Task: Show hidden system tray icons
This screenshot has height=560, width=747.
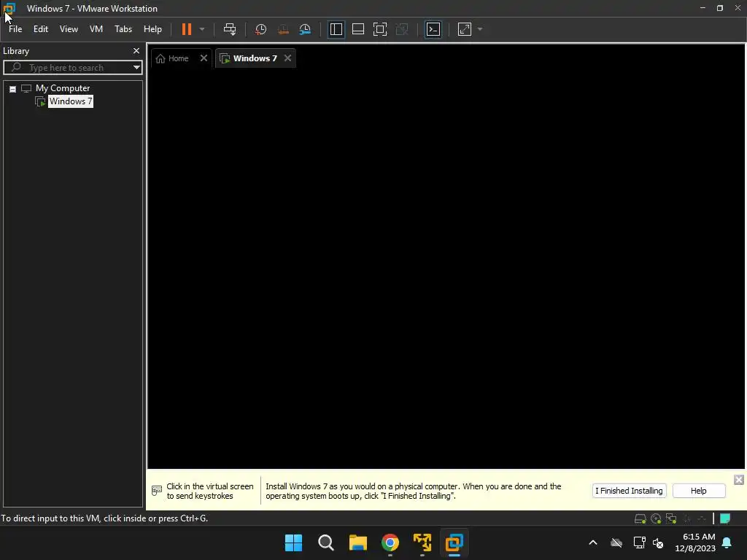Action: tap(593, 542)
